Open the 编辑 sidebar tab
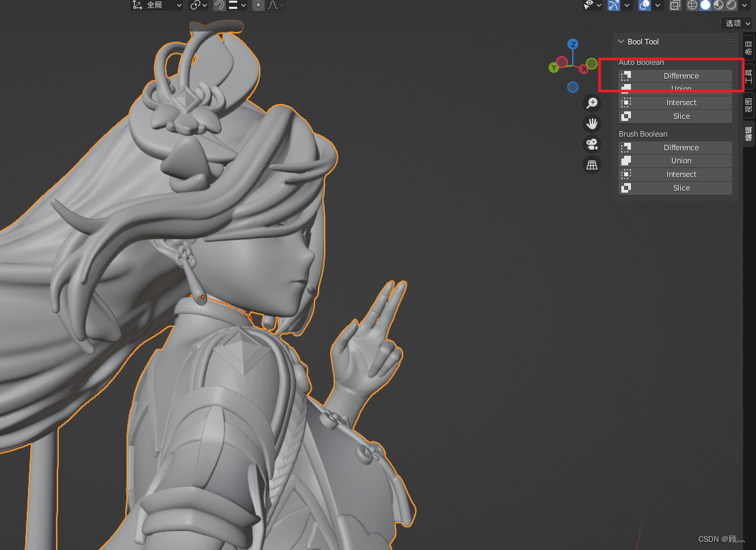The image size is (756, 550). pos(748,133)
